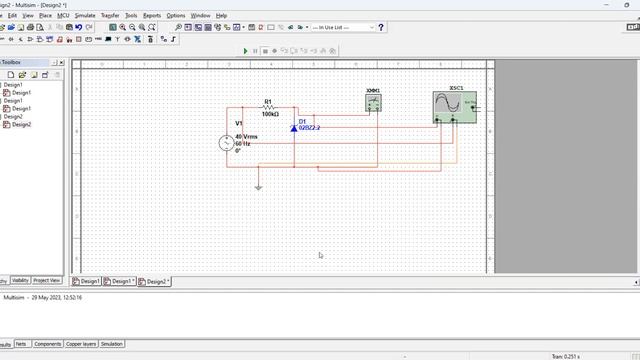Open the Transfer menu

pyautogui.click(x=110, y=16)
